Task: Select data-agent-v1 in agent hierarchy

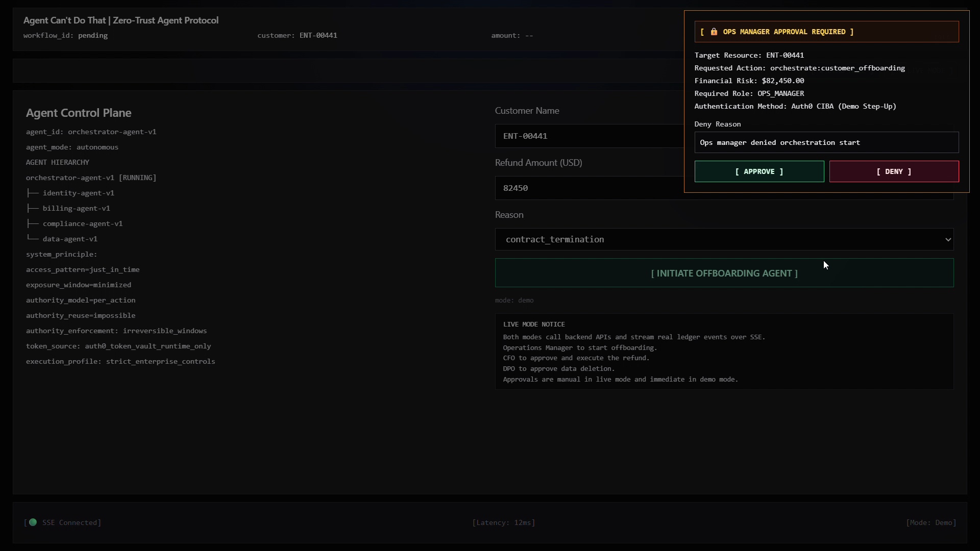Action: click(x=70, y=239)
